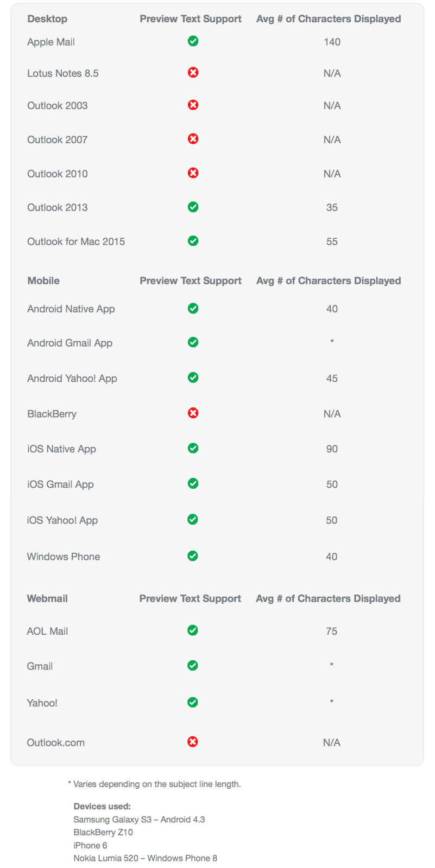
Task: Click the Android Gmail App label
Action: pos(70,343)
